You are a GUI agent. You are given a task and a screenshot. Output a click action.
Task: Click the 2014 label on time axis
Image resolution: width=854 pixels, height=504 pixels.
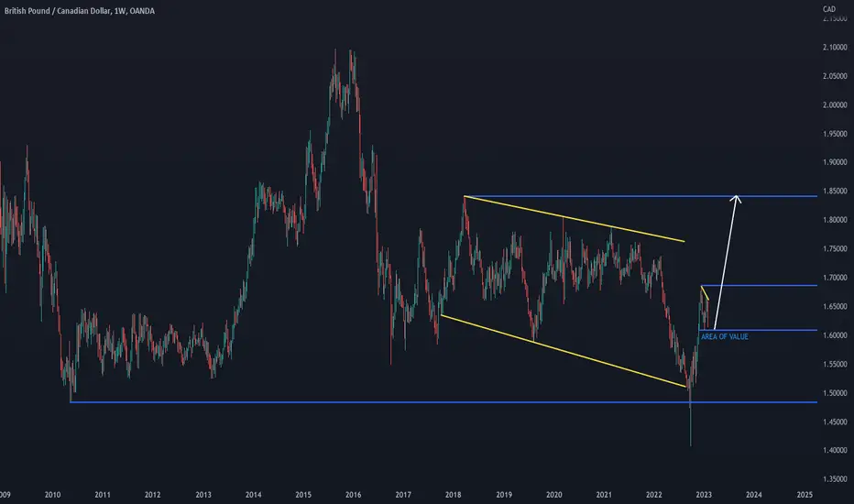click(x=253, y=495)
